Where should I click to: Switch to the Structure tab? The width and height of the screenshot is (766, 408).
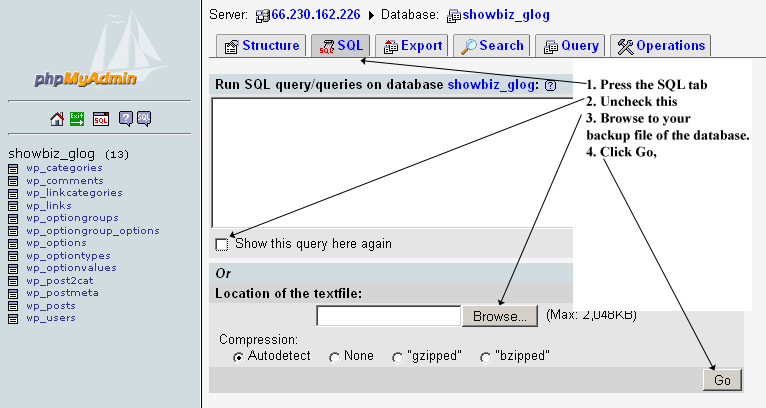(261, 46)
